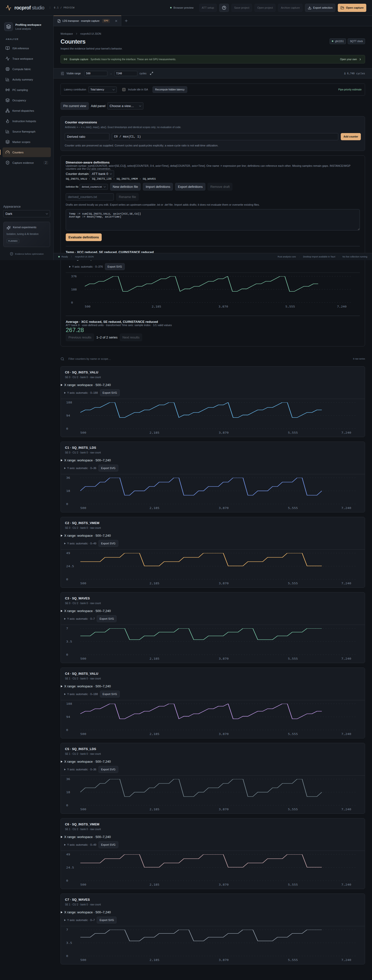Click Evaluate definitions button
Image resolution: width=372 pixels, height=980 pixels.
pos(84,237)
